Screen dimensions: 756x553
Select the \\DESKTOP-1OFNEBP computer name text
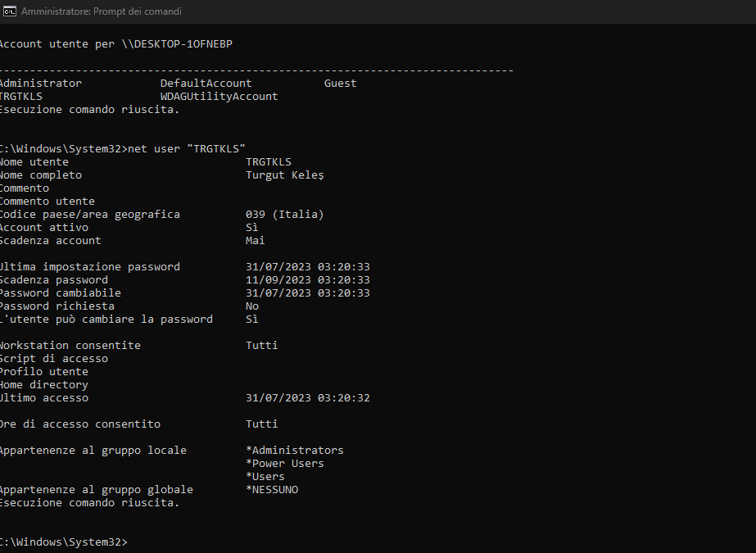[x=177, y=43]
